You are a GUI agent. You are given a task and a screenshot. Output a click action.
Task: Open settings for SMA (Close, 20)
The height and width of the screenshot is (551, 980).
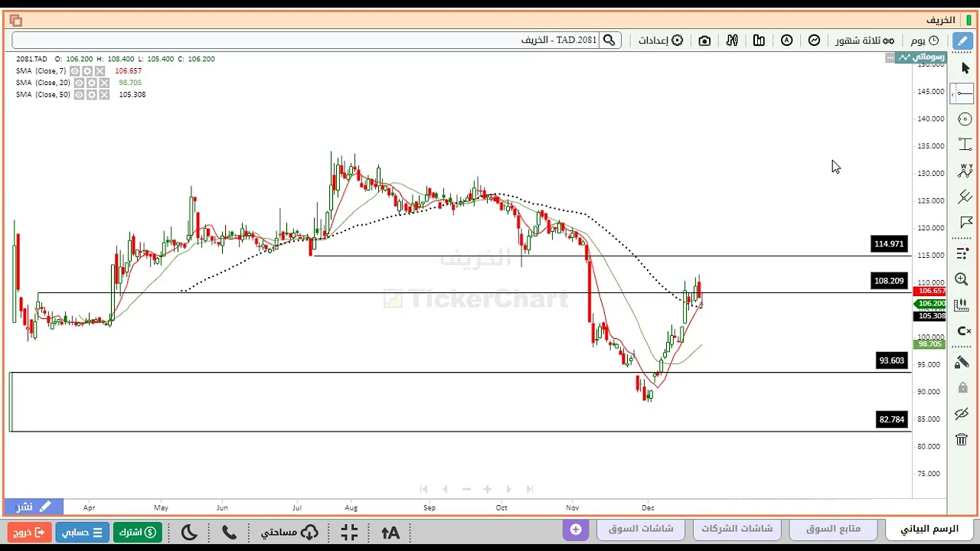(x=91, y=83)
